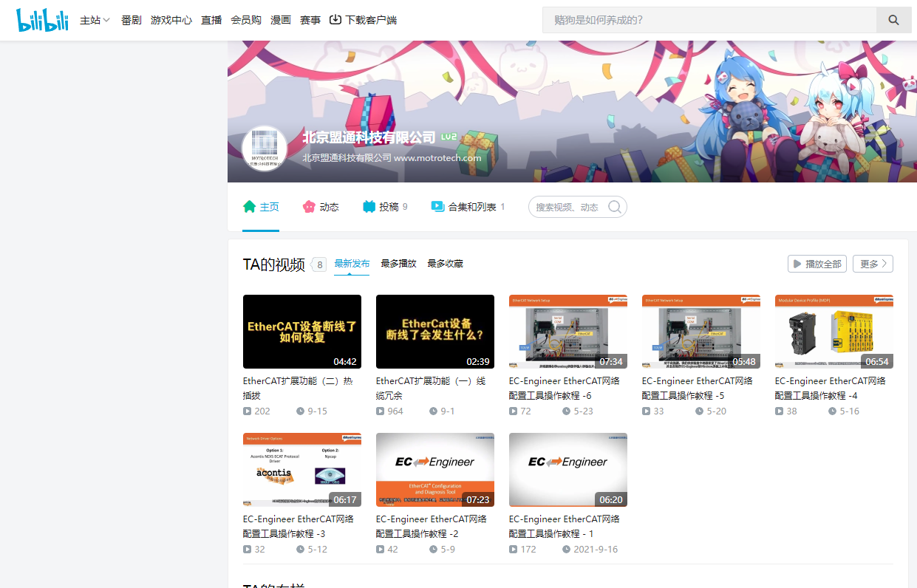Image resolution: width=917 pixels, height=588 pixels.
Task: Open the 番剧 menu item
Action: click(x=131, y=20)
